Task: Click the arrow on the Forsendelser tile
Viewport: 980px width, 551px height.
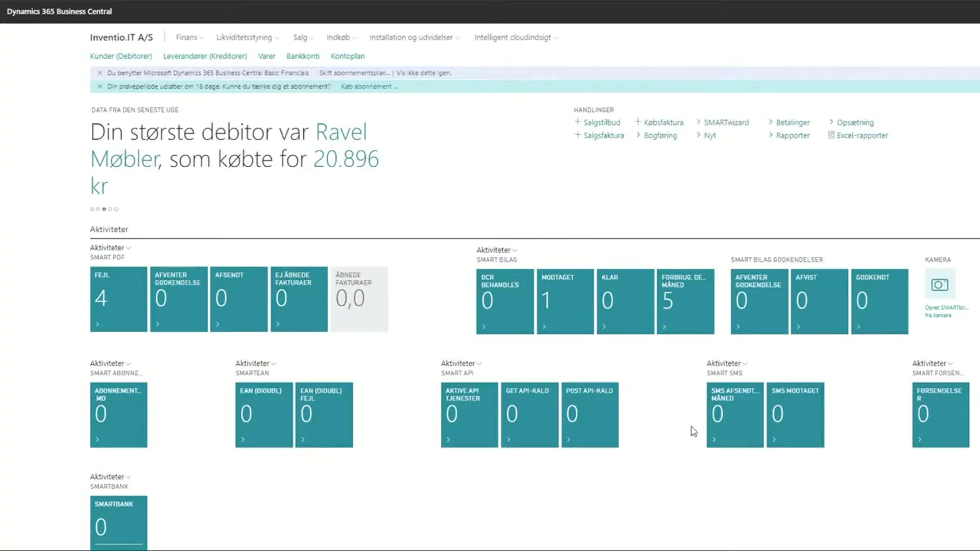Action: click(920, 439)
